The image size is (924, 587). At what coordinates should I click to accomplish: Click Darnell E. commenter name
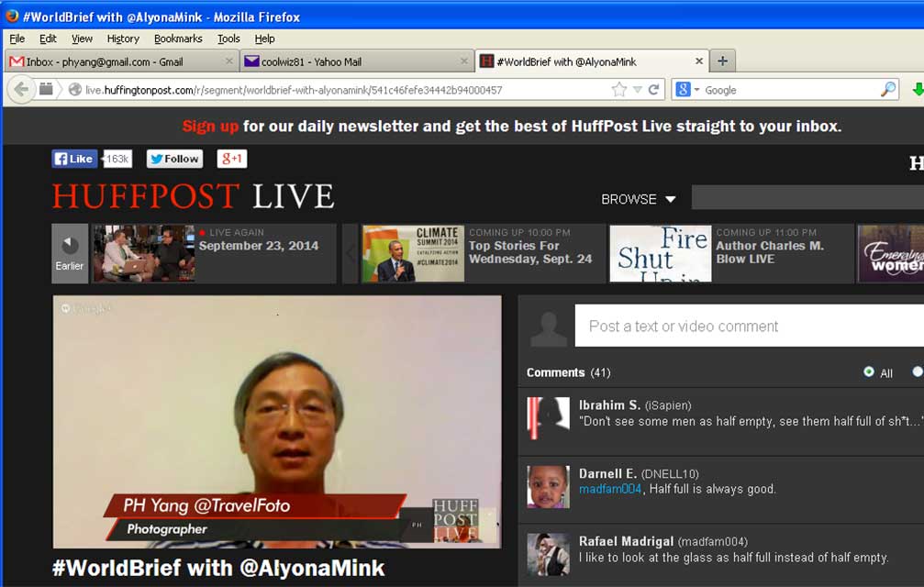[x=607, y=473]
